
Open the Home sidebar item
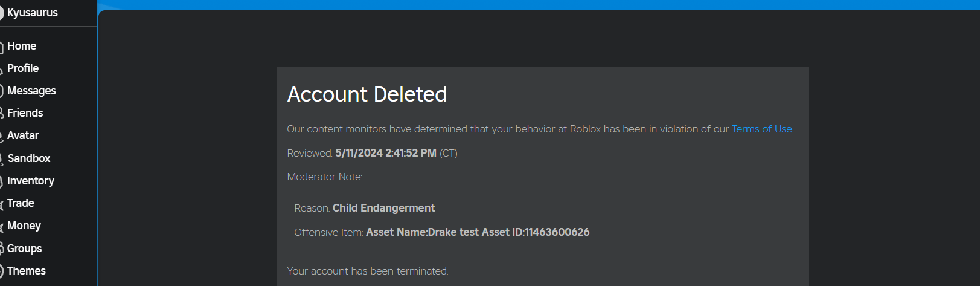point(22,46)
